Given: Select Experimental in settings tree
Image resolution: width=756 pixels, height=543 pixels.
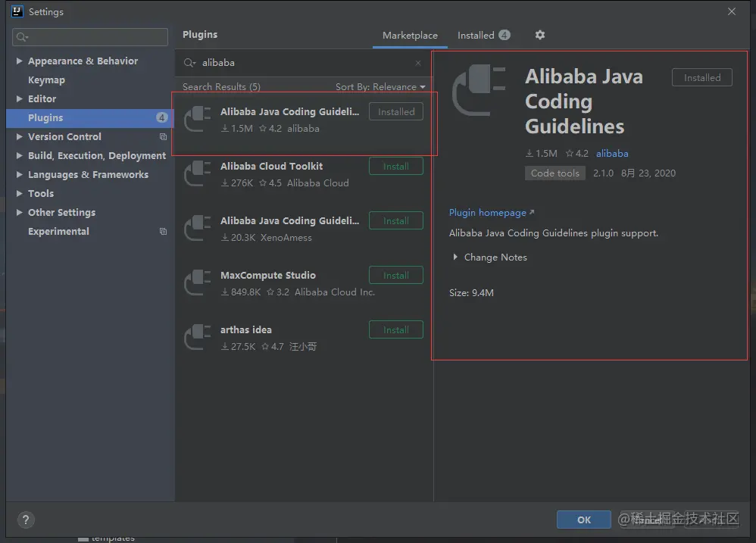Looking at the screenshot, I should click(58, 231).
